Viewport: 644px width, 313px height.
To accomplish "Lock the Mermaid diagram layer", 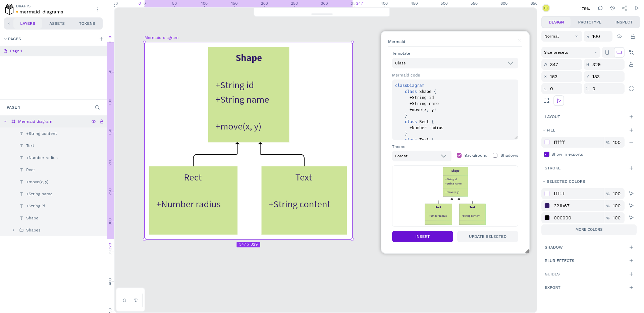I will [x=102, y=121].
